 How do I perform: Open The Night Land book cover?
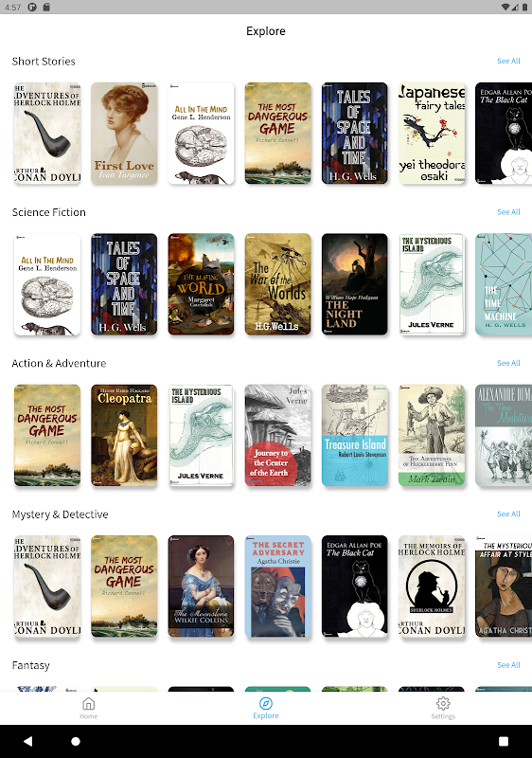[355, 284]
